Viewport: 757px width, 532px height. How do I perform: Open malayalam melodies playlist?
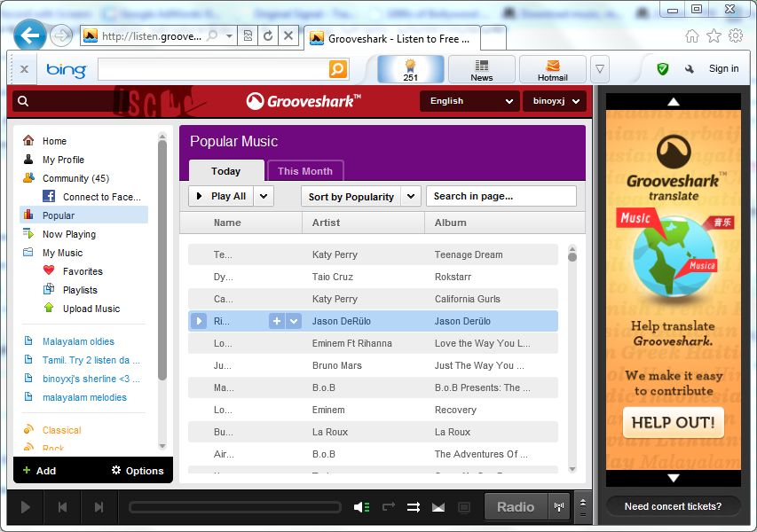[x=84, y=397]
